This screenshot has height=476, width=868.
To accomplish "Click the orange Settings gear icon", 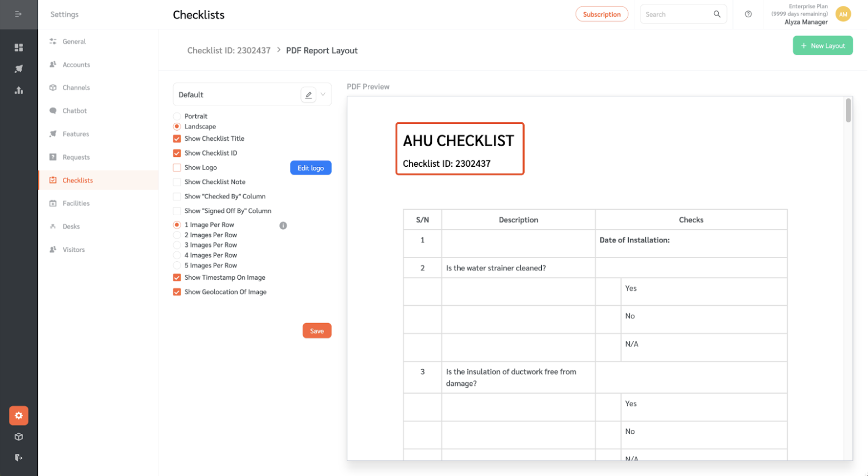I will point(18,415).
